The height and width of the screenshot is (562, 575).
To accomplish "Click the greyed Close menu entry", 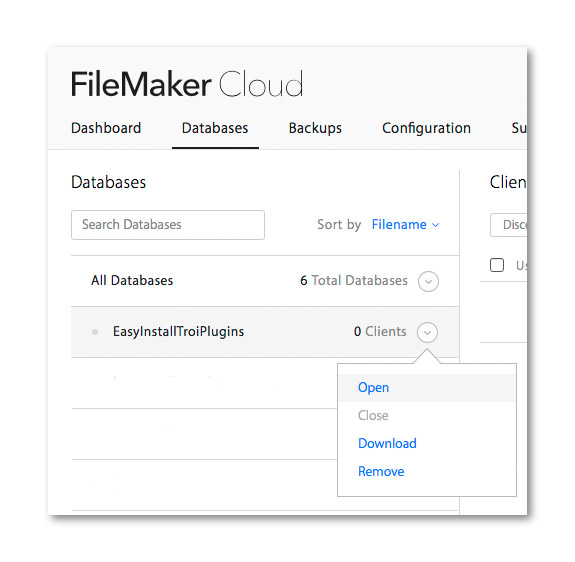I will tap(373, 415).
